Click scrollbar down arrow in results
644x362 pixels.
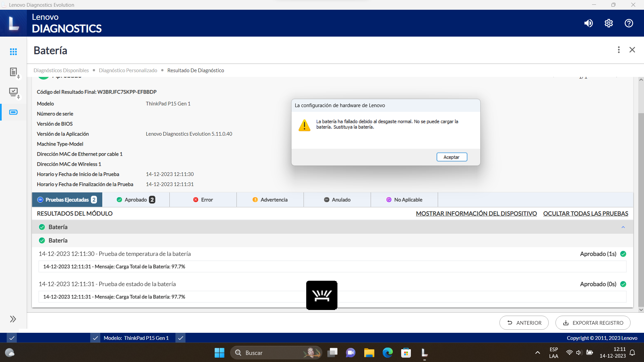(x=641, y=310)
